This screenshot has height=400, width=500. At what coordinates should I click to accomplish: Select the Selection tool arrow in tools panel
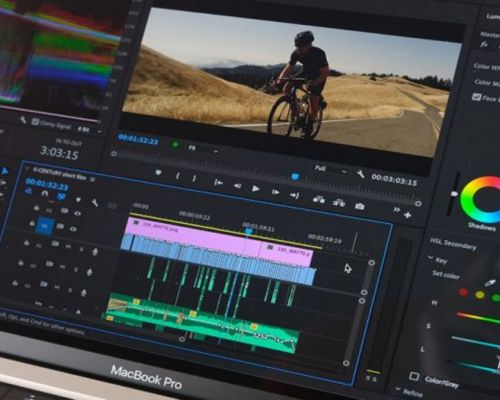click(x=5, y=171)
